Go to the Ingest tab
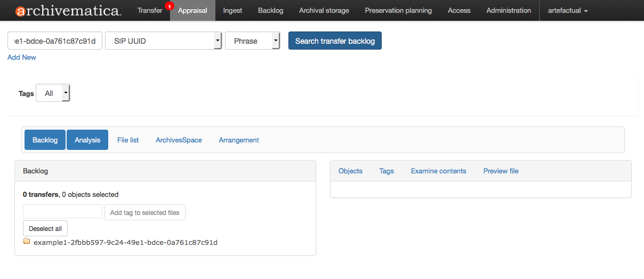Viewport: 644px width, 279px height. coord(232,11)
